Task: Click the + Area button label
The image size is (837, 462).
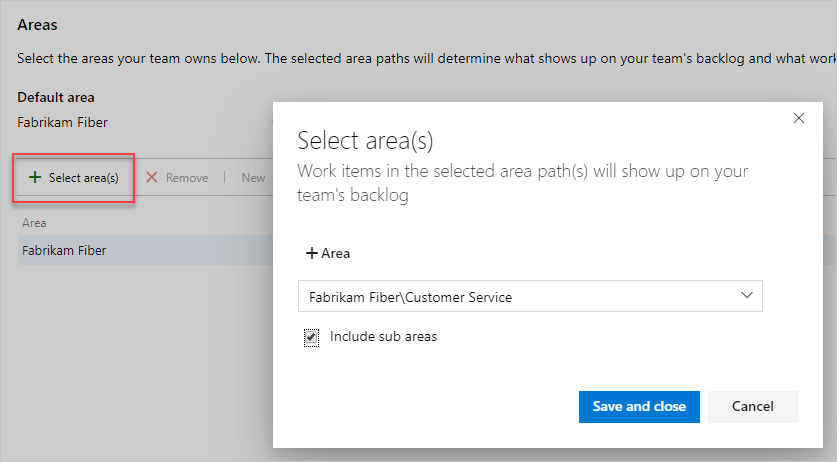Action: [x=335, y=254]
